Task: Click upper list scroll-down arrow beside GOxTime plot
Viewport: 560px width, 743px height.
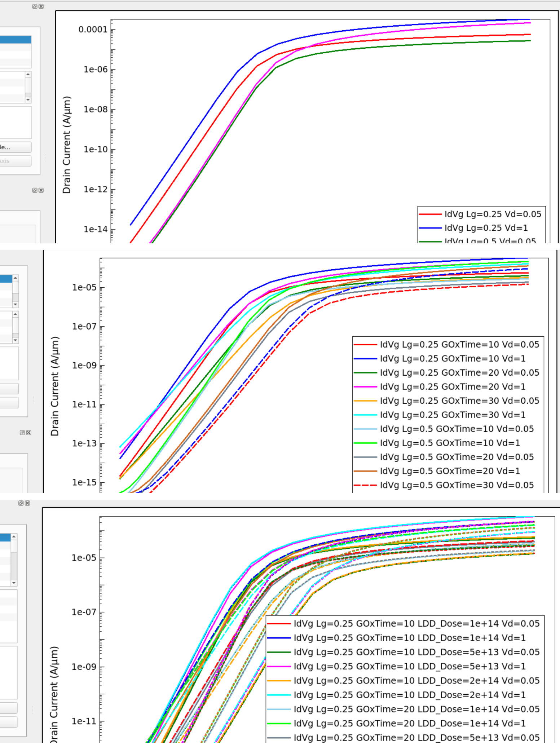Action: (15, 304)
